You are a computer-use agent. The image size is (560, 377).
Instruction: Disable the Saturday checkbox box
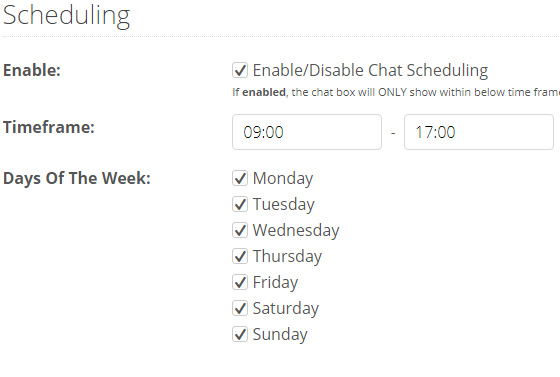[x=240, y=308]
